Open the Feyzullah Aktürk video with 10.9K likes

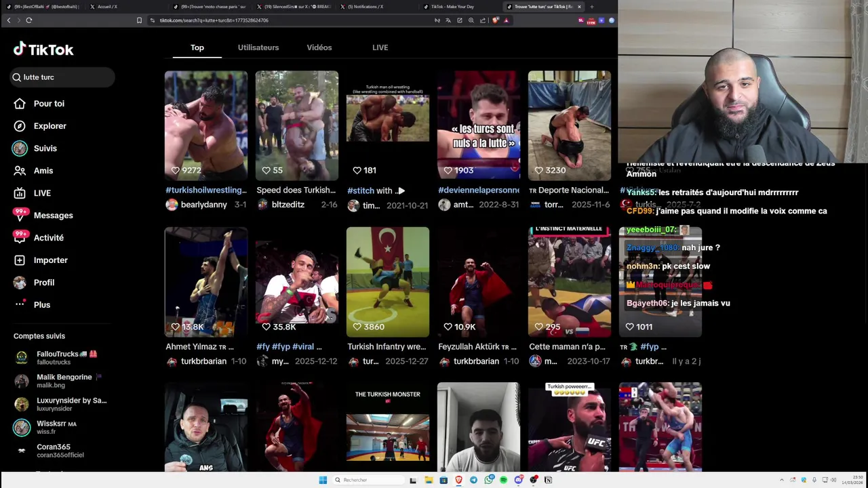(479, 282)
